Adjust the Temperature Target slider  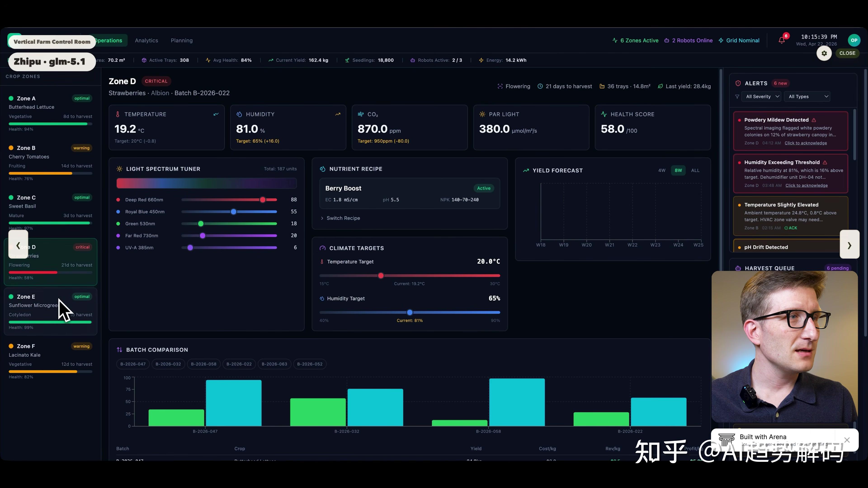click(x=410, y=275)
